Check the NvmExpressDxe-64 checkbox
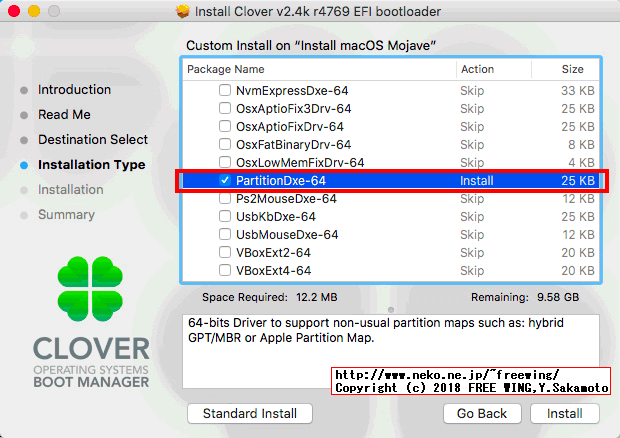Screen dimensions: 620x438 pyautogui.click(x=225, y=90)
